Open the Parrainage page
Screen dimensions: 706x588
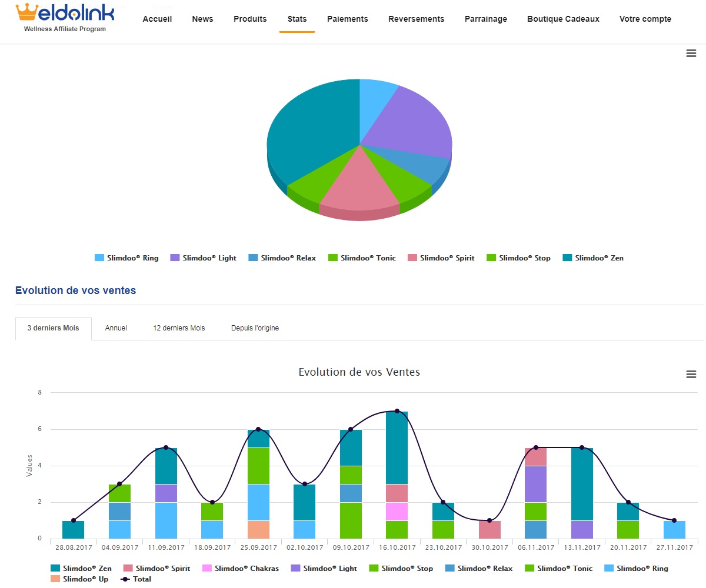click(x=486, y=19)
